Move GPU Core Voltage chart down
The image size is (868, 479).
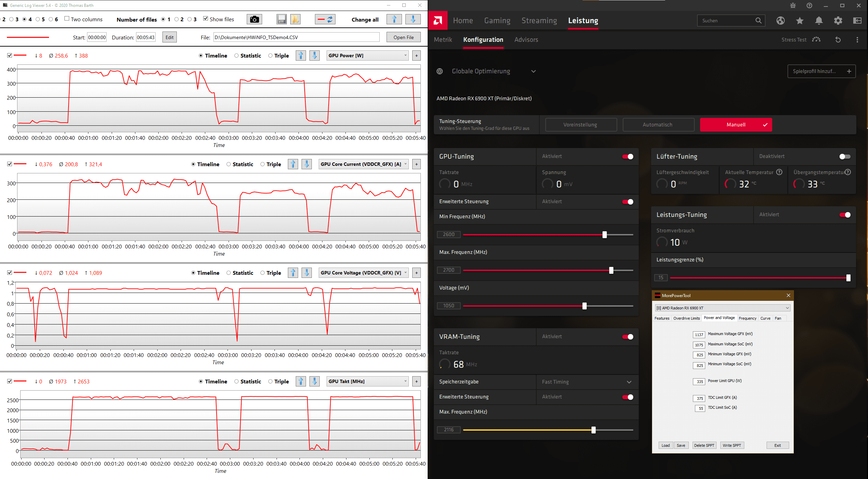tap(307, 273)
